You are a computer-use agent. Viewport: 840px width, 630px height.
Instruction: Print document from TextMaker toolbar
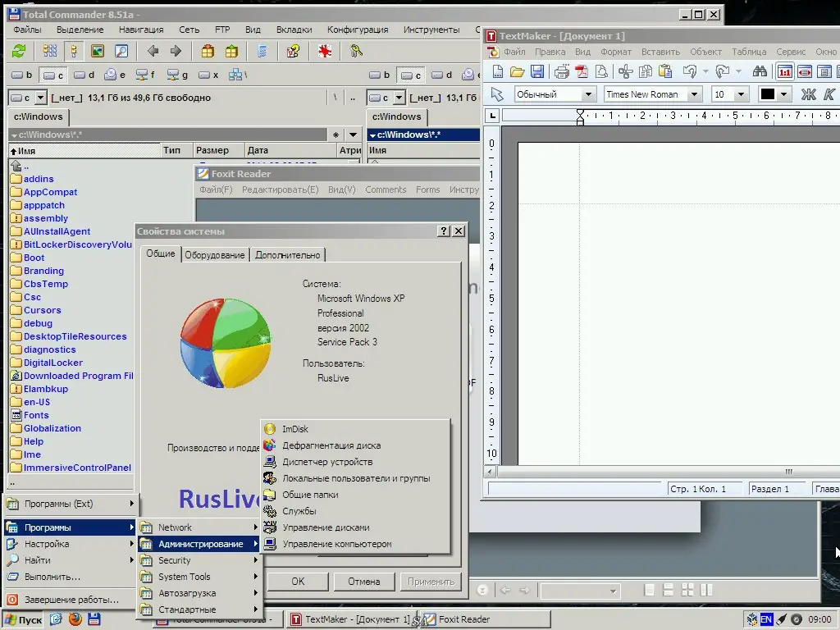pyautogui.click(x=561, y=71)
